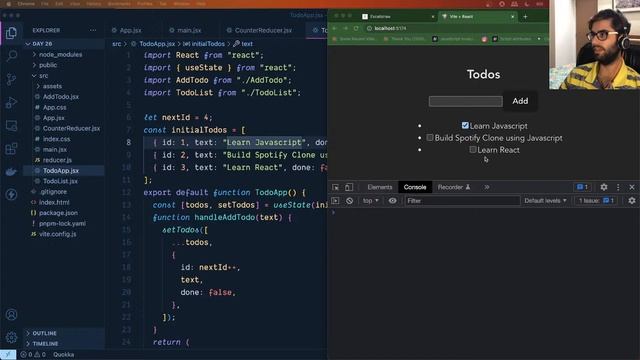640x360 pixels.
Task: Open console settings gear icon
Action: pos(632,201)
